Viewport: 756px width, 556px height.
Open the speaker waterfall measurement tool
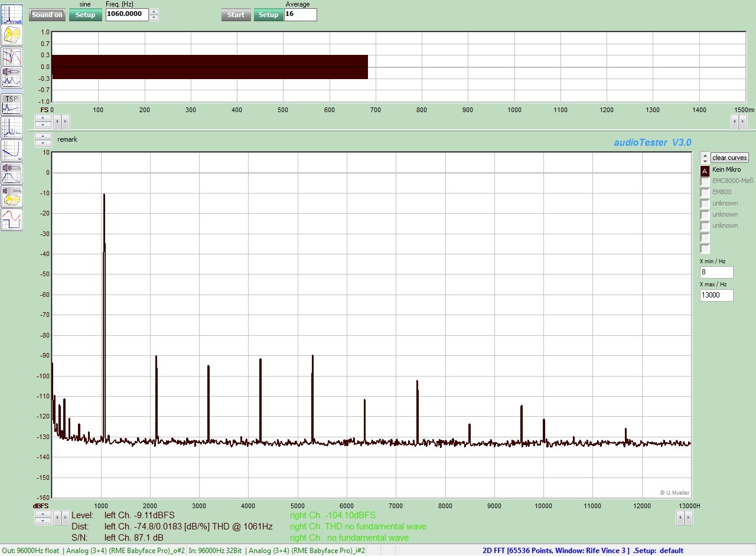(x=12, y=196)
